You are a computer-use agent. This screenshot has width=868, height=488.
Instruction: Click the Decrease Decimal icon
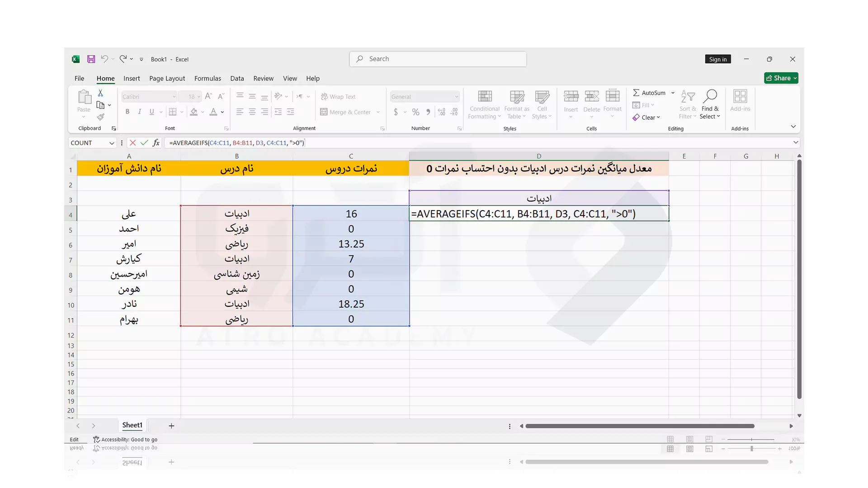pos(454,112)
